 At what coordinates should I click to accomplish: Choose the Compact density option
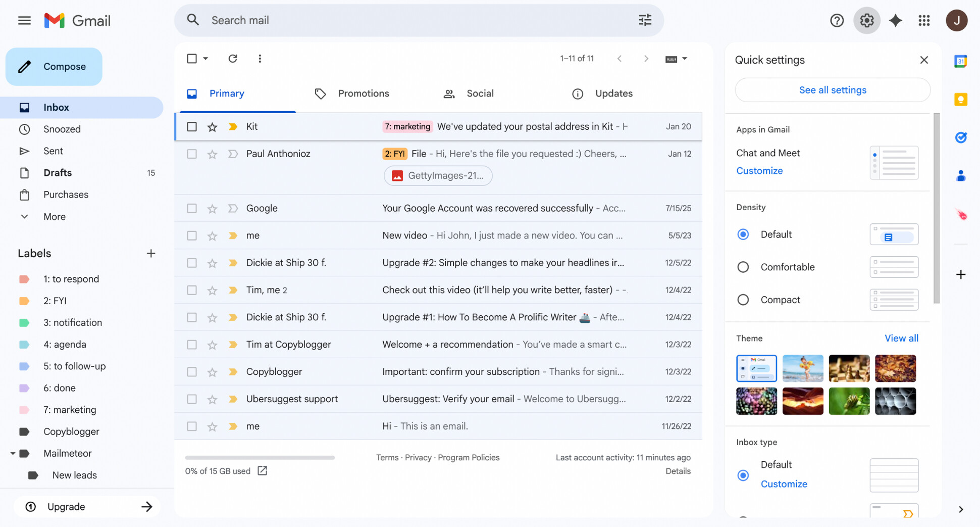click(743, 299)
